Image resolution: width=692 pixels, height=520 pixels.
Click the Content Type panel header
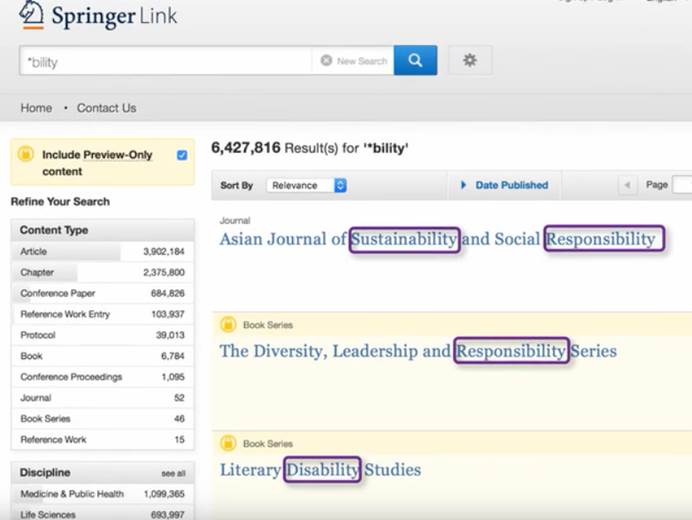click(x=102, y=230)
